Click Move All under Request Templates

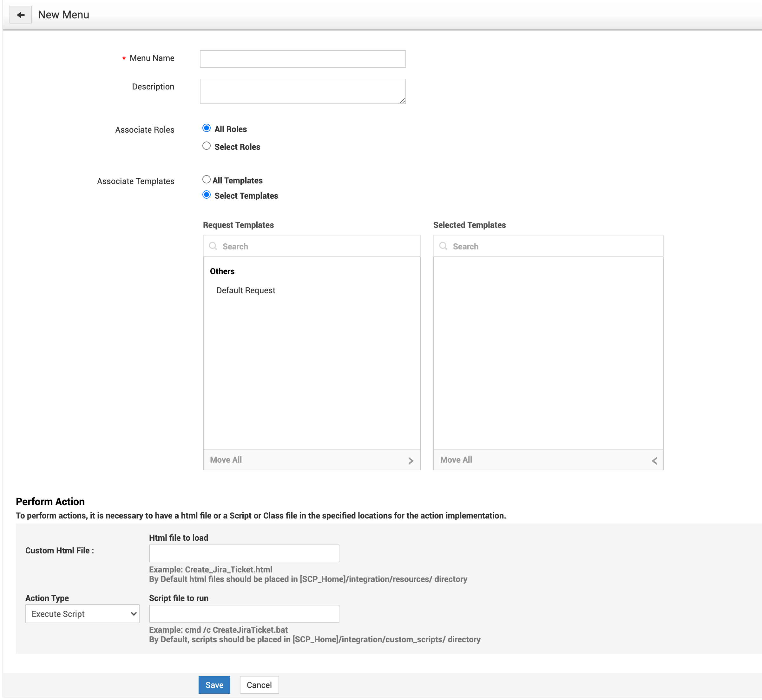click(x=226, y=460)
